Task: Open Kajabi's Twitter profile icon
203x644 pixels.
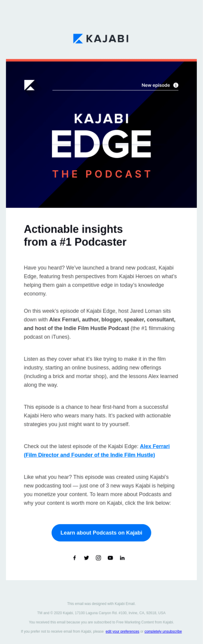Action: point(86,558)
